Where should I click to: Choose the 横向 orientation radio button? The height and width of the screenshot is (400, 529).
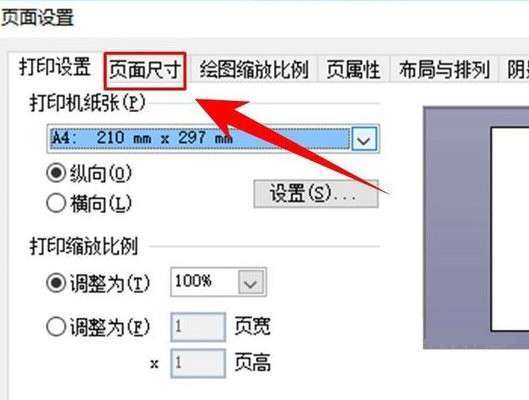(x=56, y=203)
